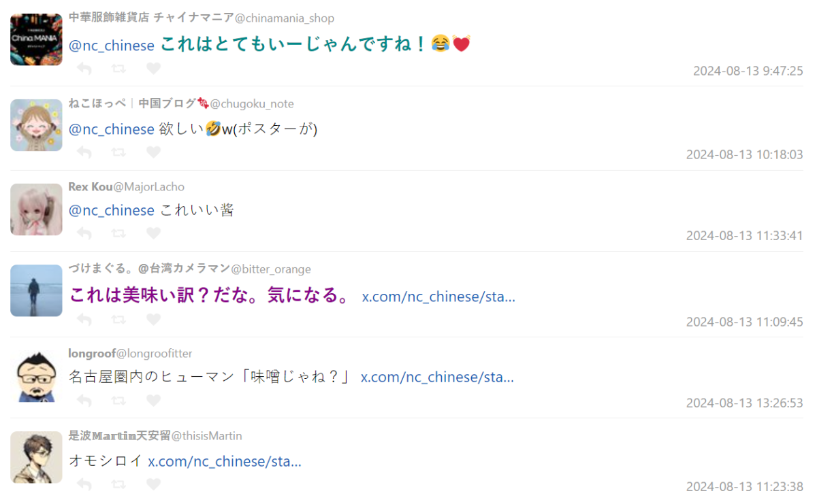
Task: Like the chugoku_note tweet
Action: pos(154,152)
